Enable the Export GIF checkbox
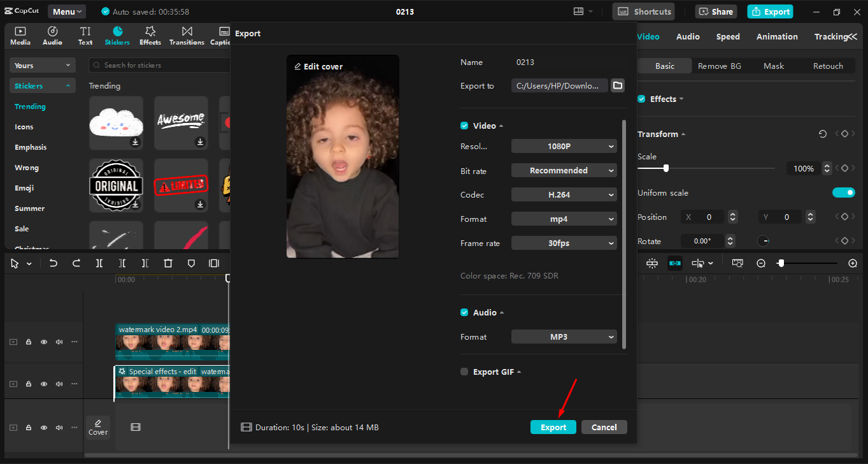Viewport: 868px width, 464px height. (464, 372)
